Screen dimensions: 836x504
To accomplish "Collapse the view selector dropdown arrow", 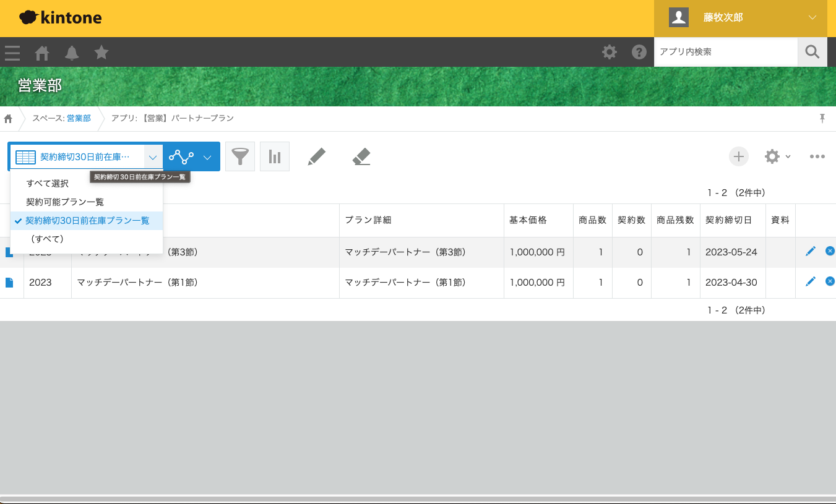I will tap(153, 157).
